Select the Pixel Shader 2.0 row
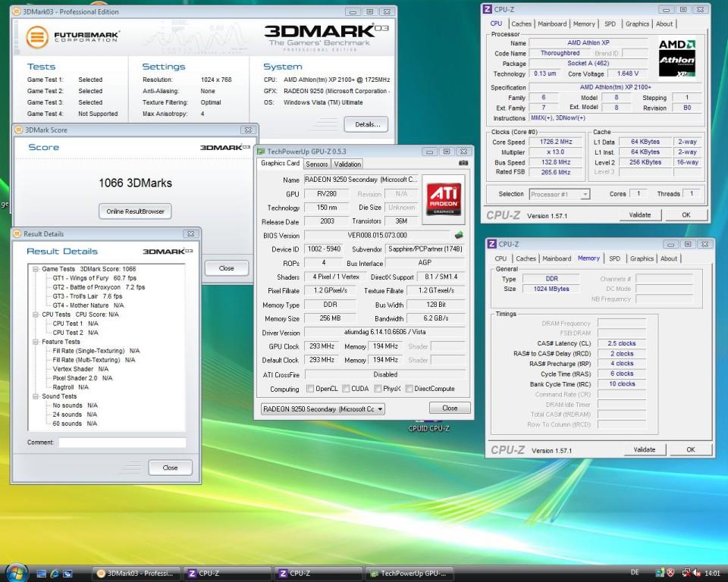Screen dimensions: 728x582 [82, 378]
